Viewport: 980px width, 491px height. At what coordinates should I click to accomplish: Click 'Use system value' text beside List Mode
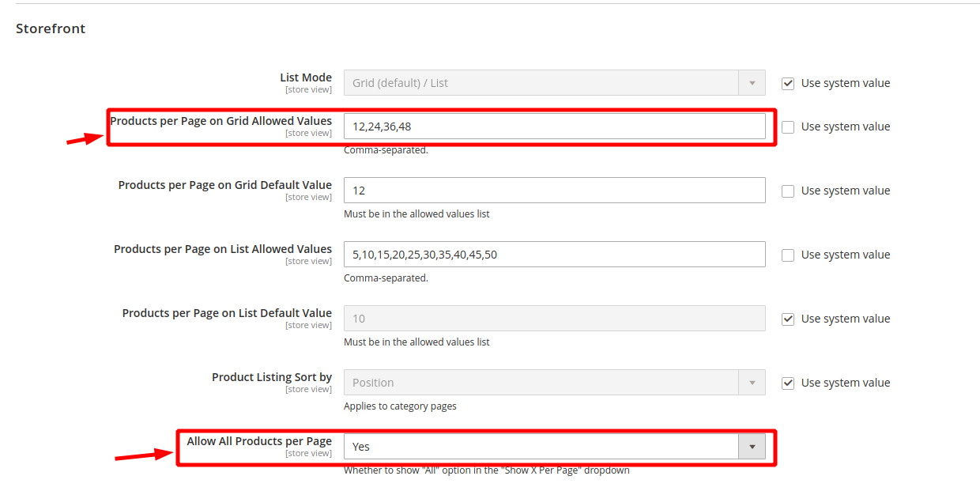[846, 83]
